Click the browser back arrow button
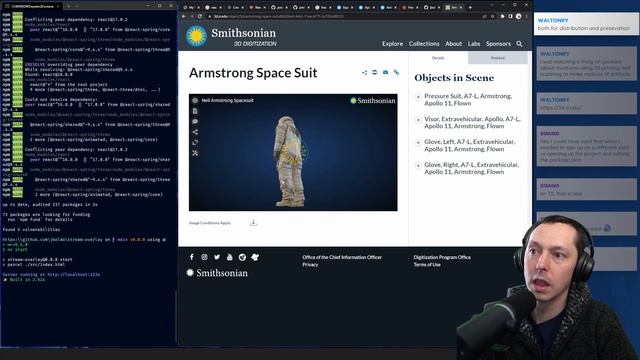640x360 pixels. pos(184,16)
